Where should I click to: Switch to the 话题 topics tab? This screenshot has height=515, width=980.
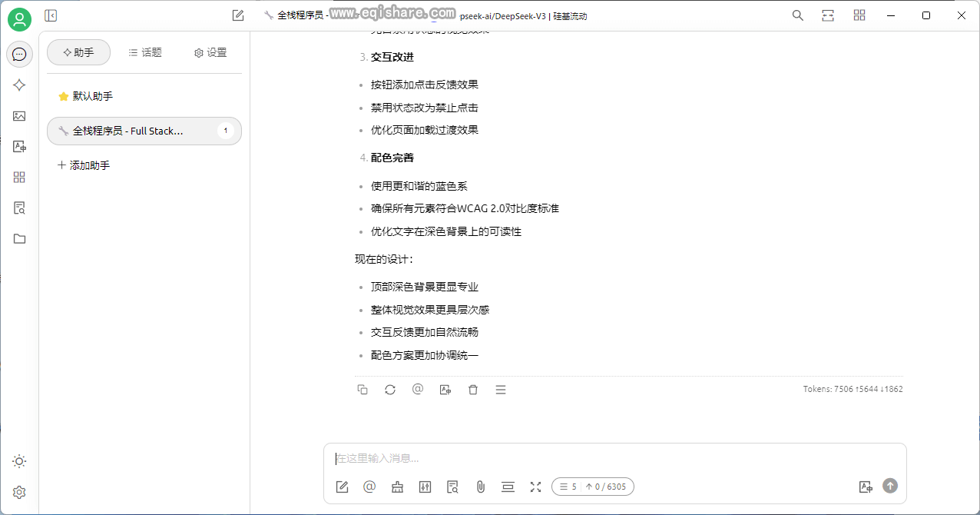pyautogui.click(x=144, y=52)
